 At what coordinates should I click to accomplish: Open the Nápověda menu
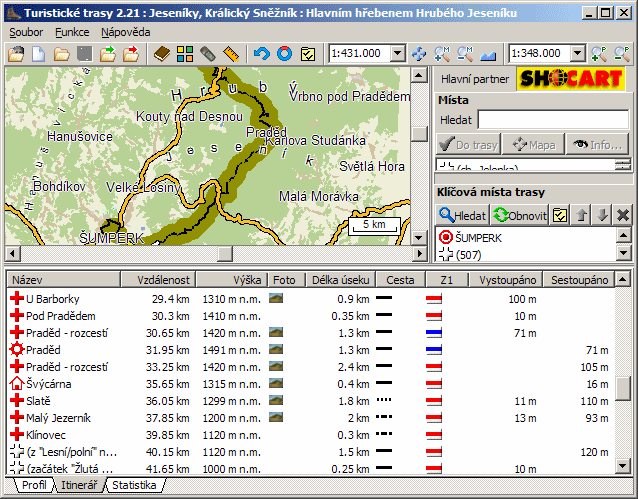click(x=126, y=32)
